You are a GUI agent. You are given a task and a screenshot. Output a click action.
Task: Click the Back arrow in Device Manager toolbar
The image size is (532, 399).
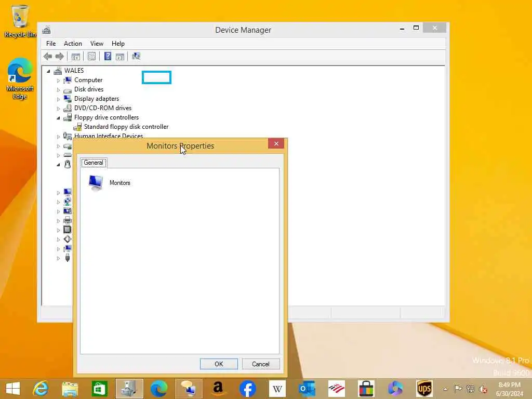pyautogui.click(x=48, y=56)
